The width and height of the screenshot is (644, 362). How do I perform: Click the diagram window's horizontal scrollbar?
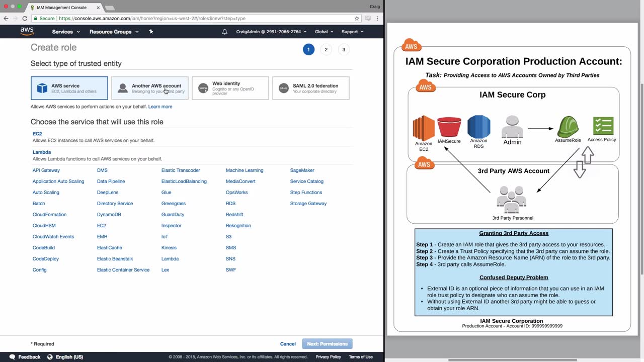pos(512,360)
